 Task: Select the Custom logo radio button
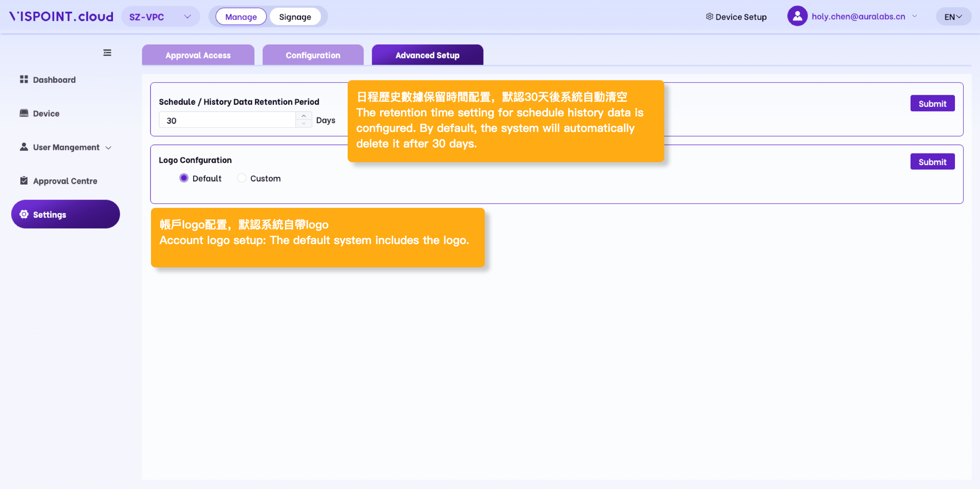coord(242,178)
